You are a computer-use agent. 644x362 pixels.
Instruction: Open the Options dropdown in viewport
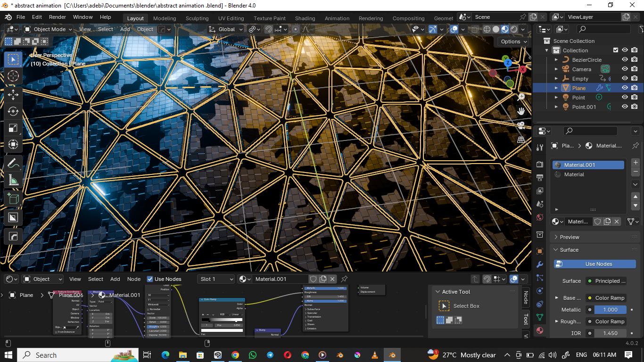coord(514,41)
